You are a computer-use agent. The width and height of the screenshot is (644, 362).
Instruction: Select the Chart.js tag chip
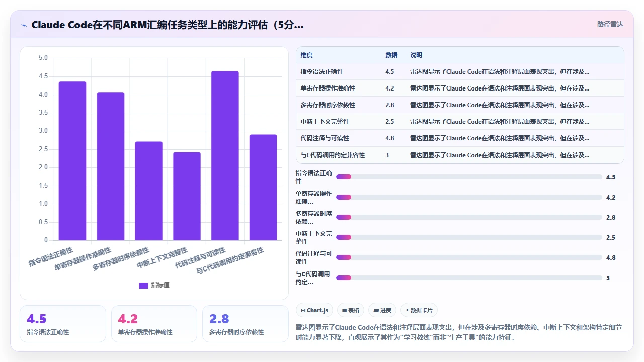click(314, 310)
